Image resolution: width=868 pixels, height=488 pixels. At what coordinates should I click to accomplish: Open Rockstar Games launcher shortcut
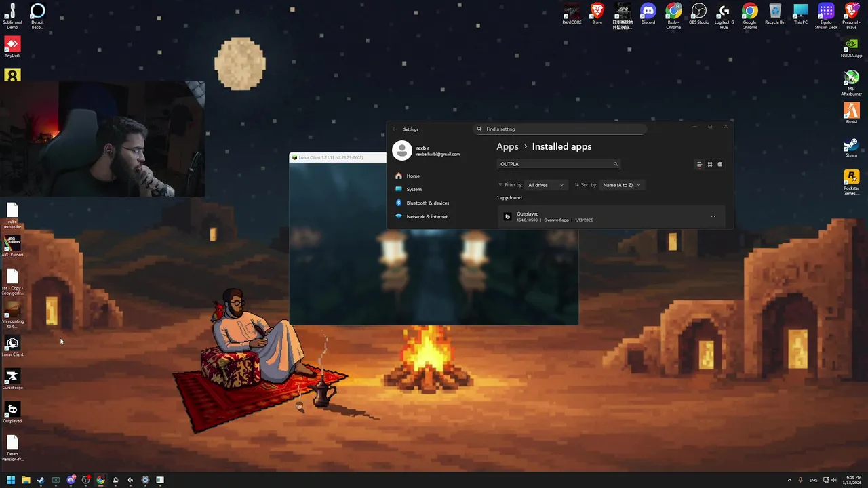[x=851, y=182]
